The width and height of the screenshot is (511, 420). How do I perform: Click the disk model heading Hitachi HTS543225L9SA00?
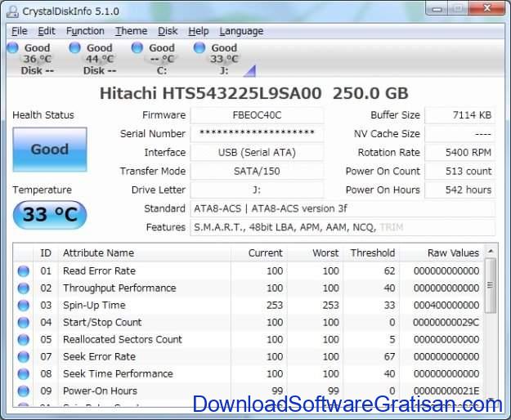pyautogui.click(x=210, y=93)
